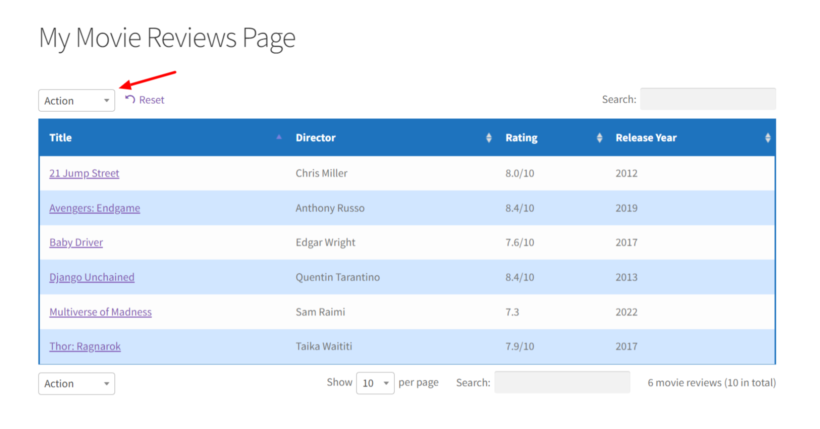Click director name Sam Raimi

(x=320, y=312)
